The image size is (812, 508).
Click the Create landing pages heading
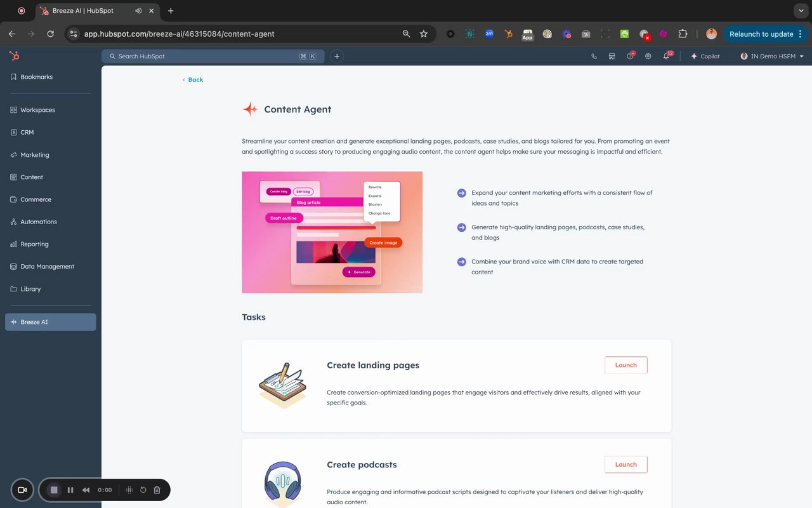(373, 365)
